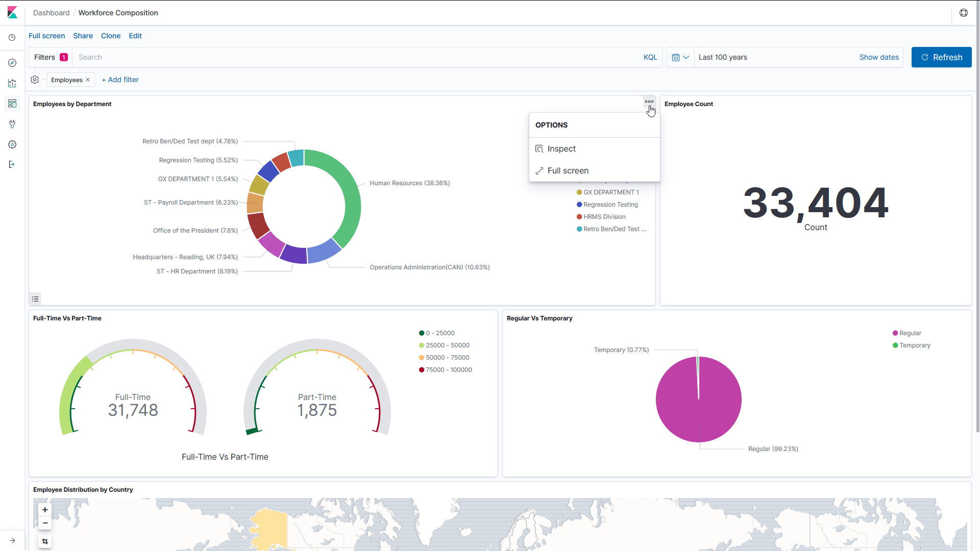Open the calendar date picker dropdown
This screenshot has width=980, height=551.
pos(680,57)
